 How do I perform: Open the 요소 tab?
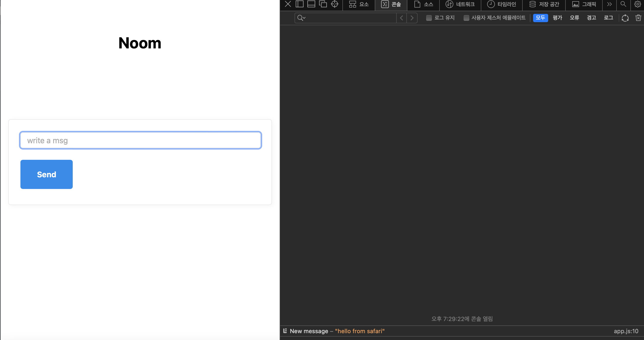359,4
